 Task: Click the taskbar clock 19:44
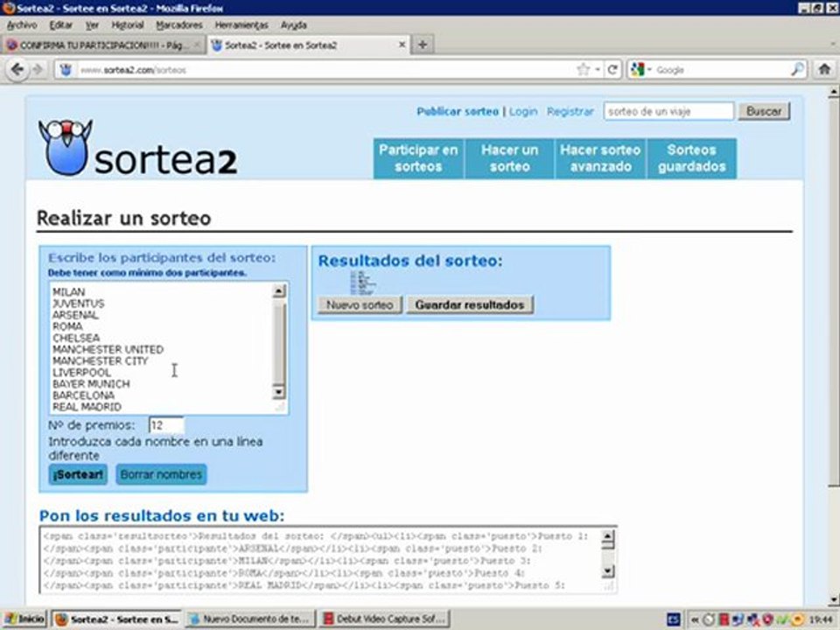pos(822,619)
